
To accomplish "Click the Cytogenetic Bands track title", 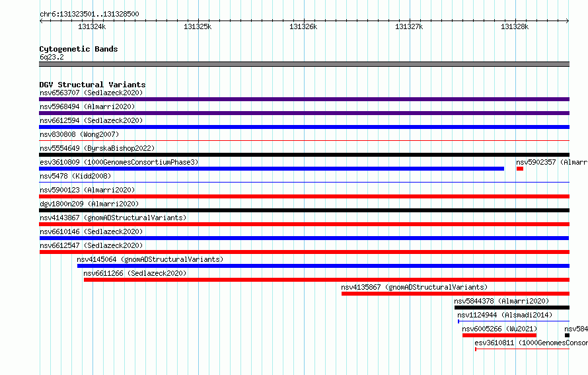I will 79,49.
